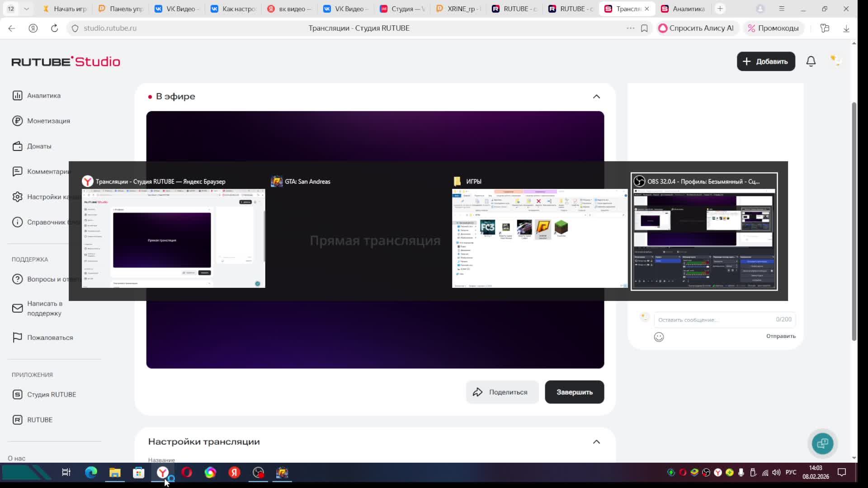Collapse the Настройки трансляции section
The width and height of the screenshot is (868, 488).
[596, 442]
